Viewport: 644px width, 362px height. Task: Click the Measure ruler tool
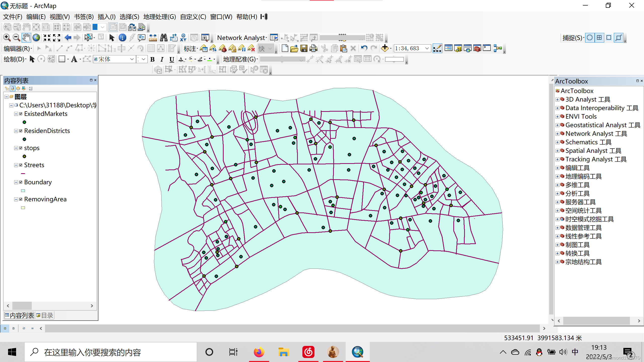click(153, 38)
